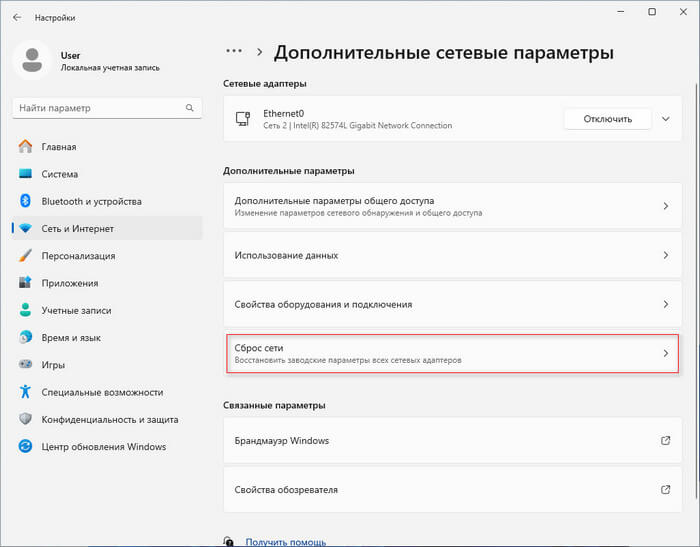Image resolution: width=700 pixels, height=547 pixels.
Task: Open Получить помощь link
Action: 285,542
